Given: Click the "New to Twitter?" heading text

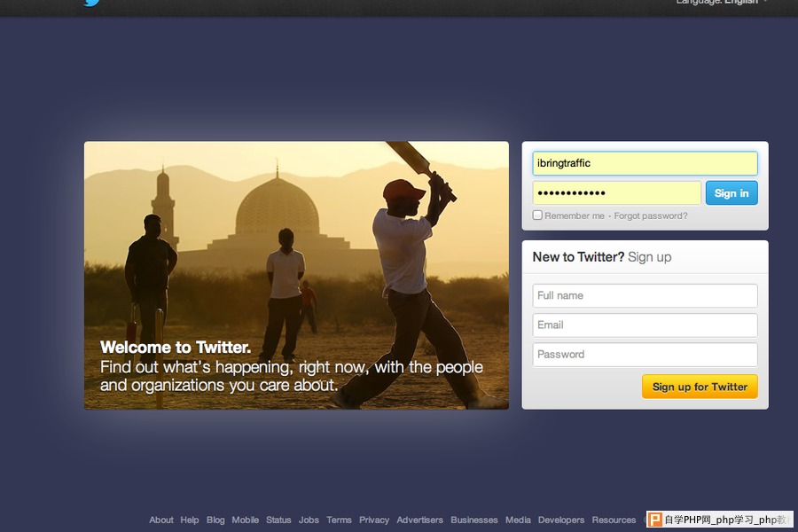Looking at the screenshot, I should [x=578, y=257].
